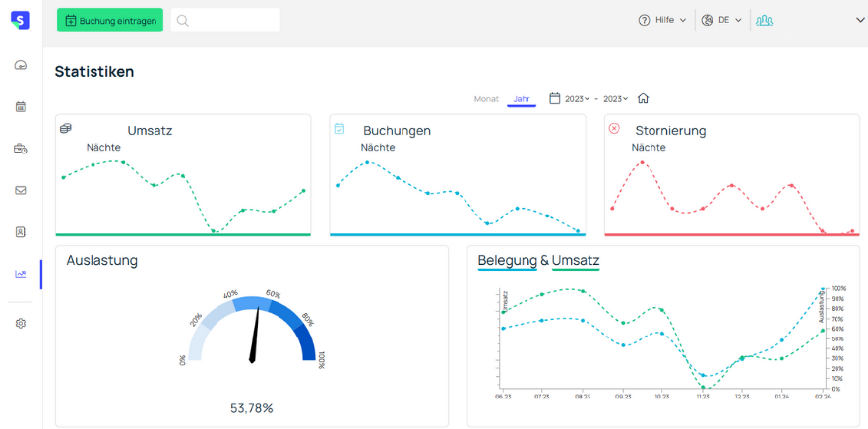
Task: Click the 06.23 x-axis label
Action: 503,397
